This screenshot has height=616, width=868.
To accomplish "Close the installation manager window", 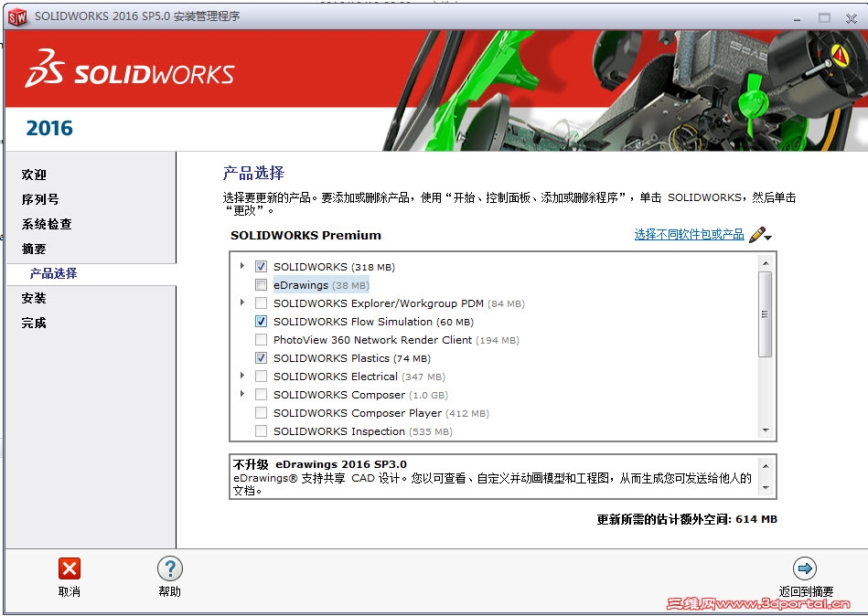I will [x=852, y=18].
